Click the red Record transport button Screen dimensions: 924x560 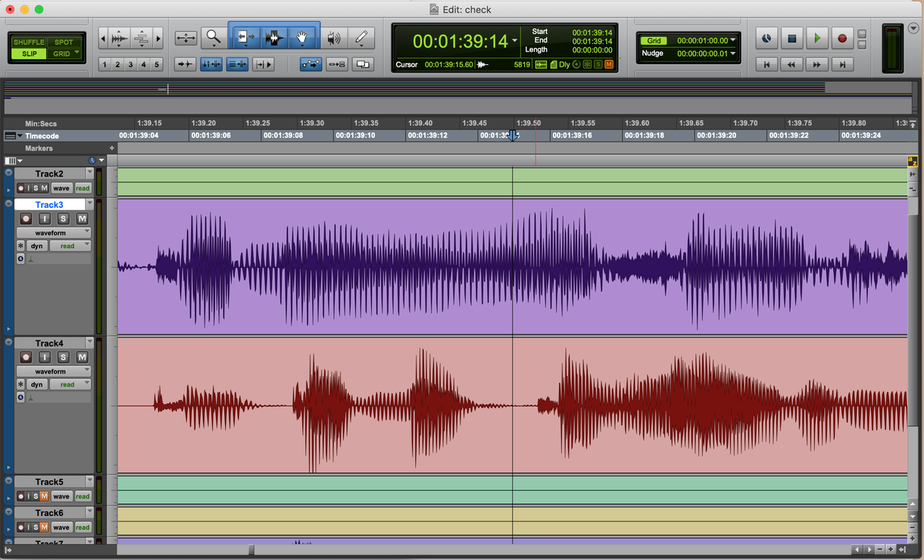tap(841, 38)
